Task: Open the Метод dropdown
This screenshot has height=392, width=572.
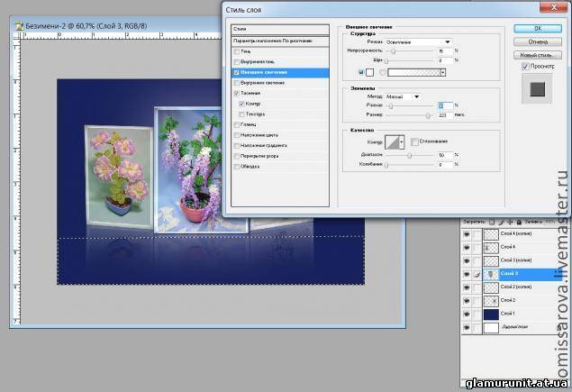Action: pyautogui.click(x=403, y=96)
